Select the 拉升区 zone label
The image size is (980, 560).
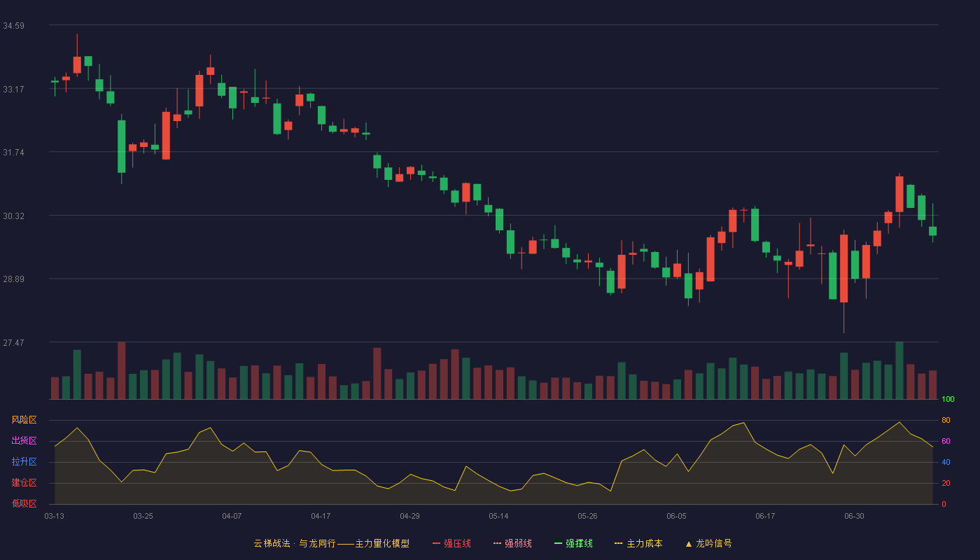[x=24, y=462]
